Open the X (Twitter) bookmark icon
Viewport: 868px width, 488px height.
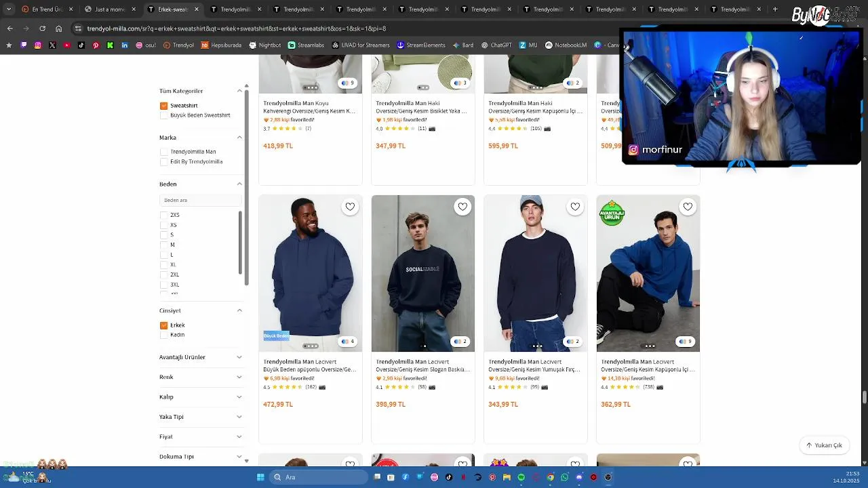click(52, 45)
